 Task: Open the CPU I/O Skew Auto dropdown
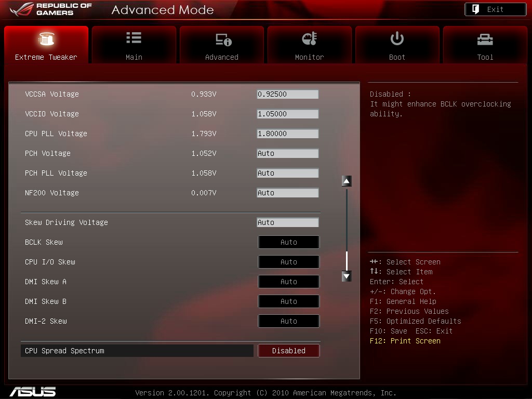pos(289,262)
